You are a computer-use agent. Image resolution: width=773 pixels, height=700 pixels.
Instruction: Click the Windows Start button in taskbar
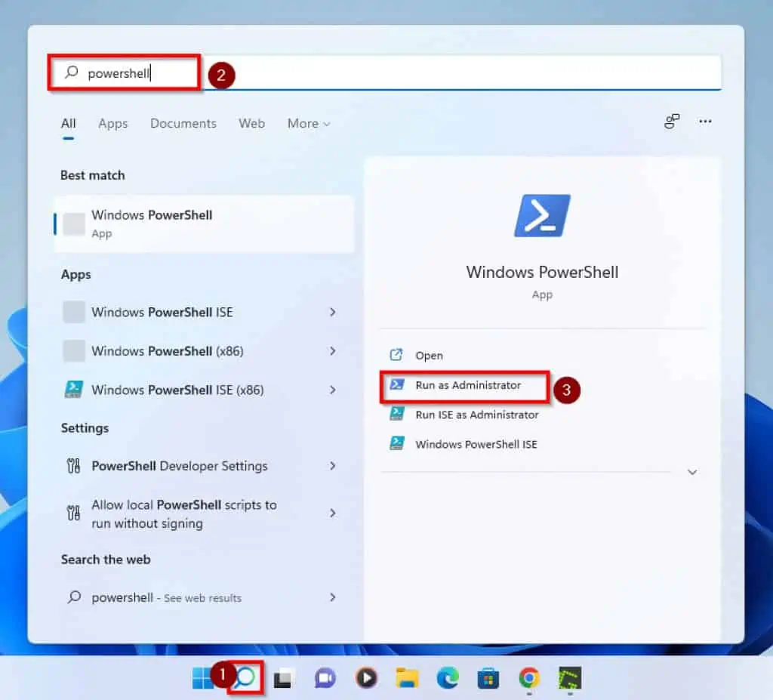(203, 678)
